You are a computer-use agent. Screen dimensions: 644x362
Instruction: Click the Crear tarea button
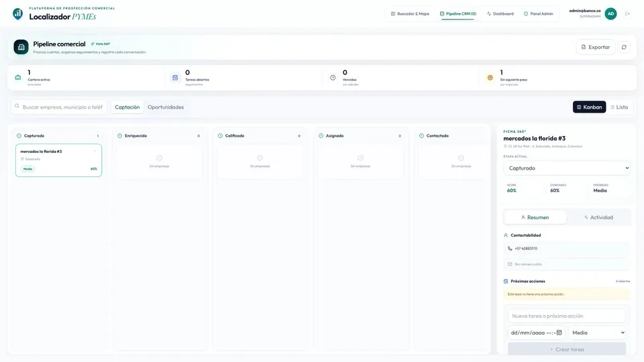coord(567,349)
